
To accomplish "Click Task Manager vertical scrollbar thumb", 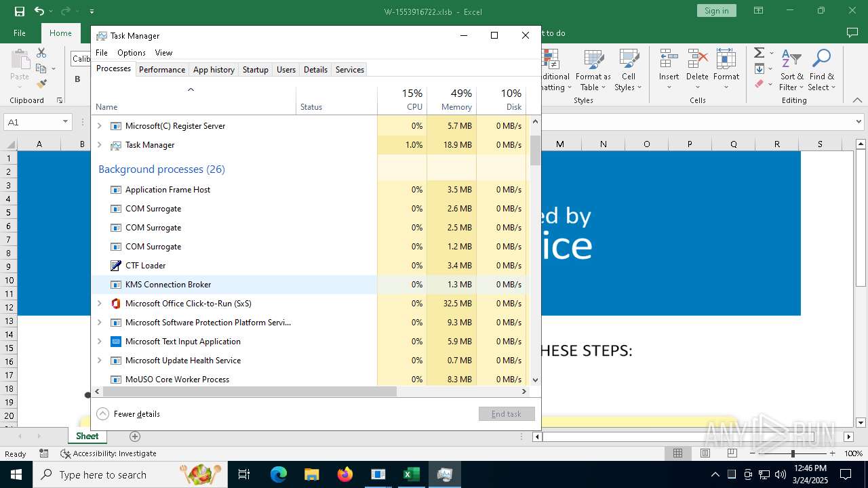I will pos(535,150).
